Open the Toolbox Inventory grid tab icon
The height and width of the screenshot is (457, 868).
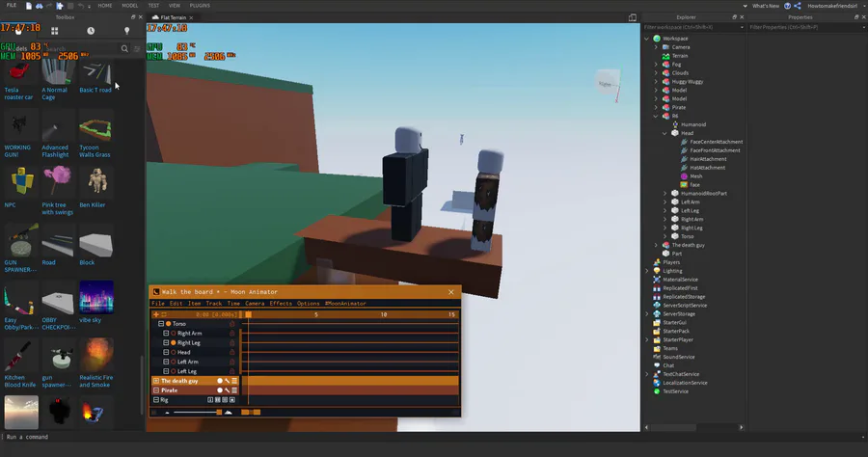54,31
